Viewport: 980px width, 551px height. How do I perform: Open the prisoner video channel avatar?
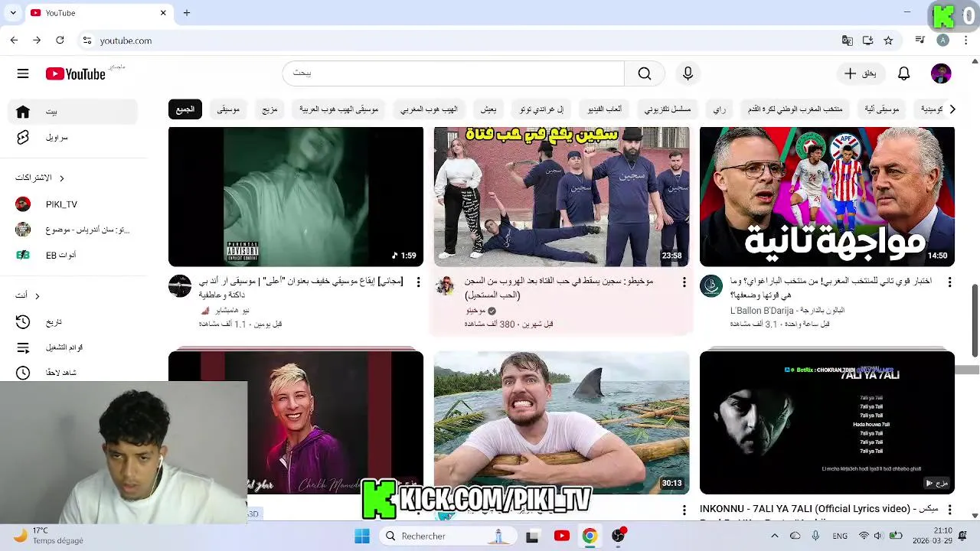click(x=445, y=286)
